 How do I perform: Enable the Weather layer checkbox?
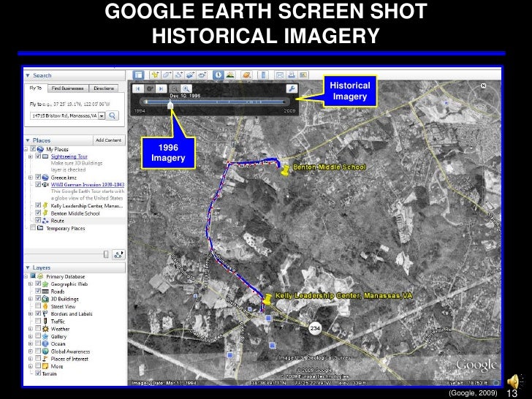38,328
